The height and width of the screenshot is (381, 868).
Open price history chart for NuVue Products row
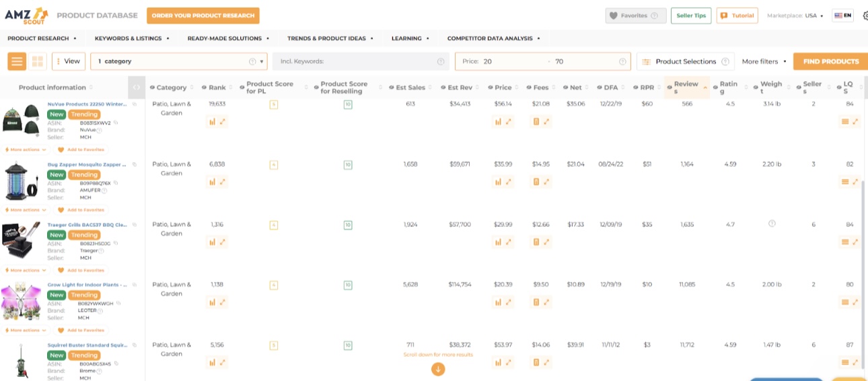point(499,121)
